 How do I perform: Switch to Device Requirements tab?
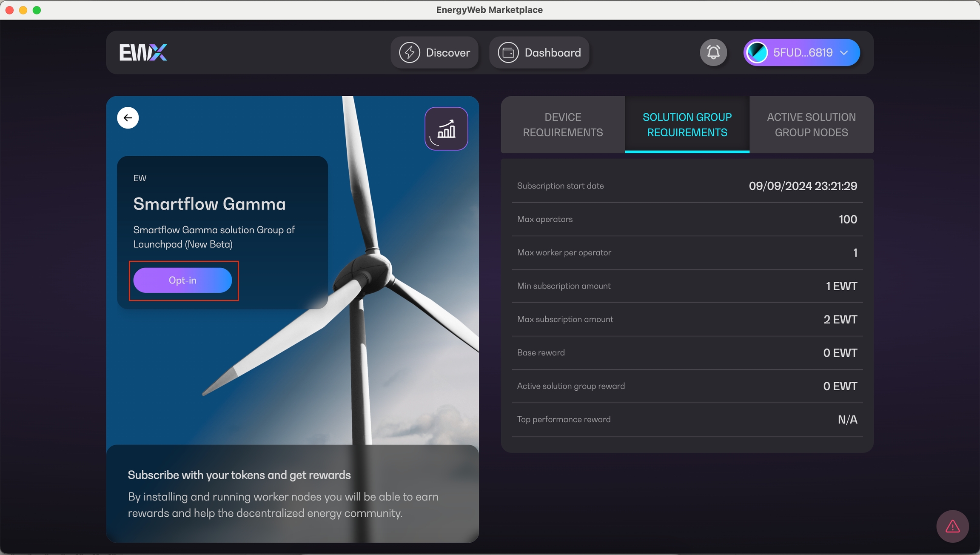tap(563, 125)
